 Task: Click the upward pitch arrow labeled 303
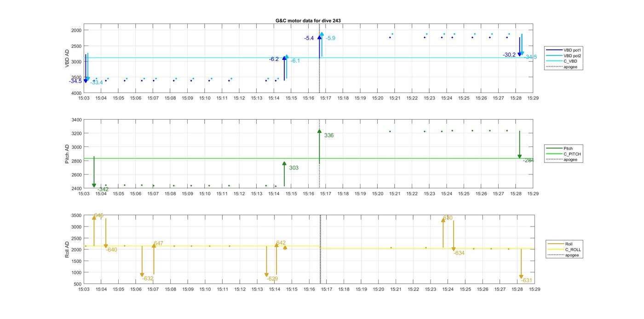(x=284, y=174)
